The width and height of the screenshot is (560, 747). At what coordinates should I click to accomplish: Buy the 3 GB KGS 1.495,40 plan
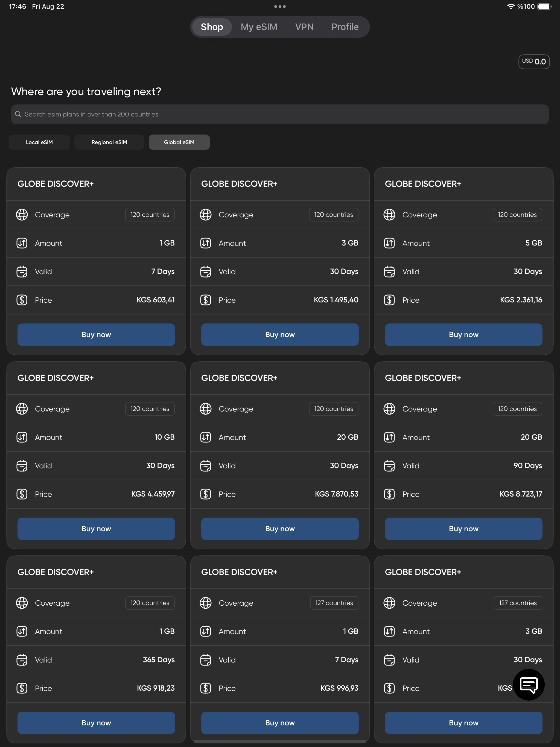point(280,335)
